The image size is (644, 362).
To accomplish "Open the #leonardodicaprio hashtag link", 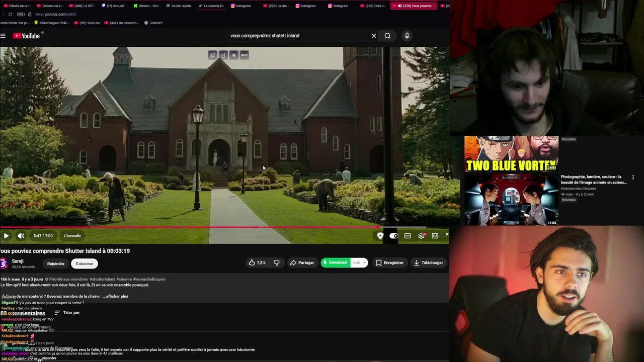I will 149,279.
